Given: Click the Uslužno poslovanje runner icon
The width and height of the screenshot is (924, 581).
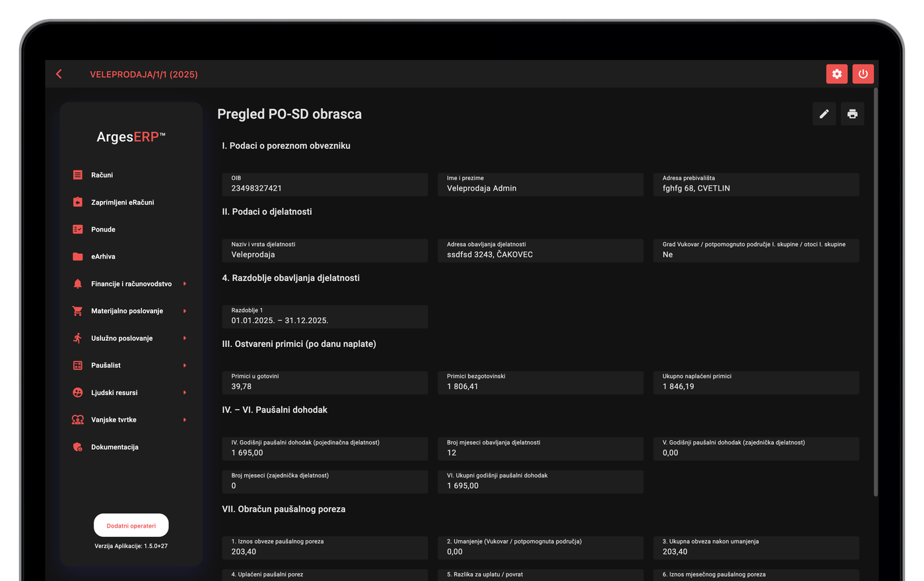Looking at the screenshot, I should (x=78, y=338).
